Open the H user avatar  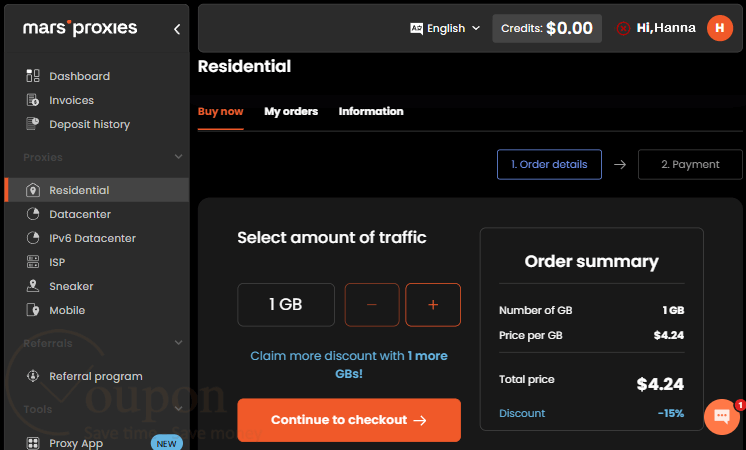click(720, 28)
